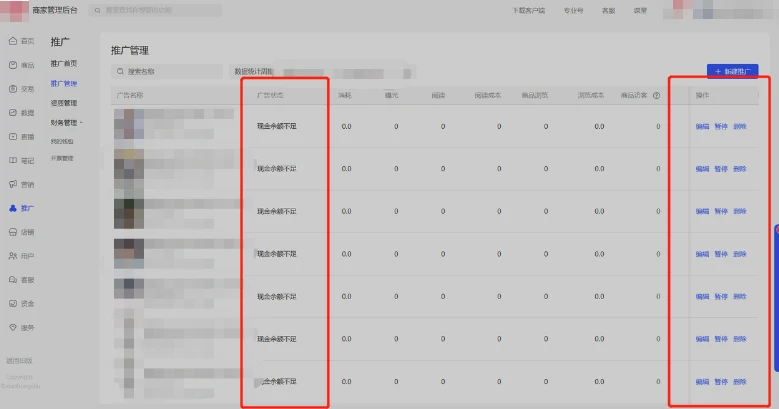Viewport: 779px width, 409px height.
Task: Open the 笔记 notes sidebar icon
Action: (x=13, y=161)
